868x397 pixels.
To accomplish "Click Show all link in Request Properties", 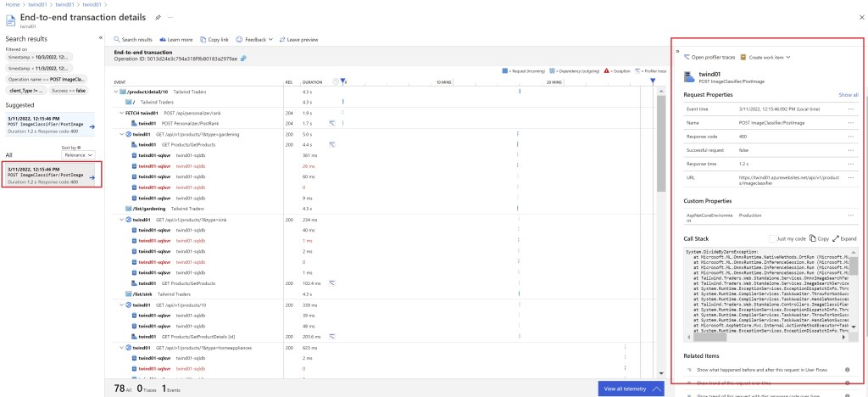I will click(848, 95).
